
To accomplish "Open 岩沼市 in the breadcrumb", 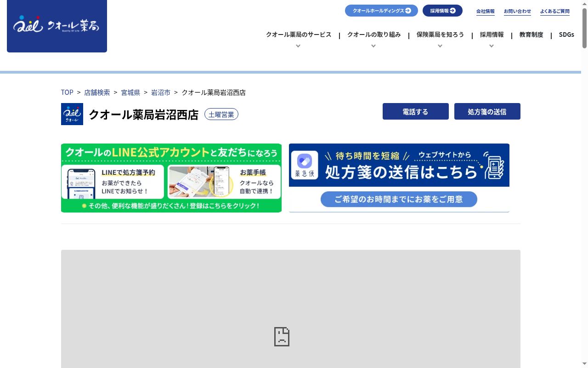I will coord(161,92).
